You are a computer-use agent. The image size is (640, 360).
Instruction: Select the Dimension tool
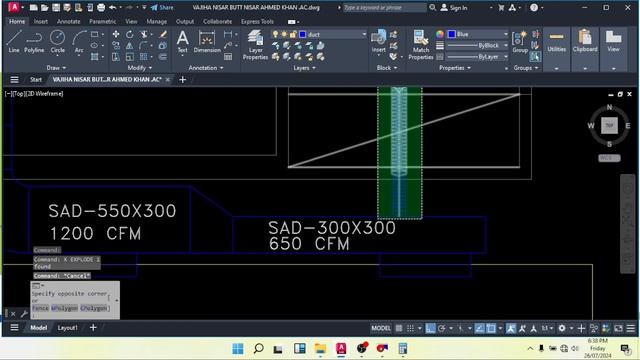tap(207, 42)
